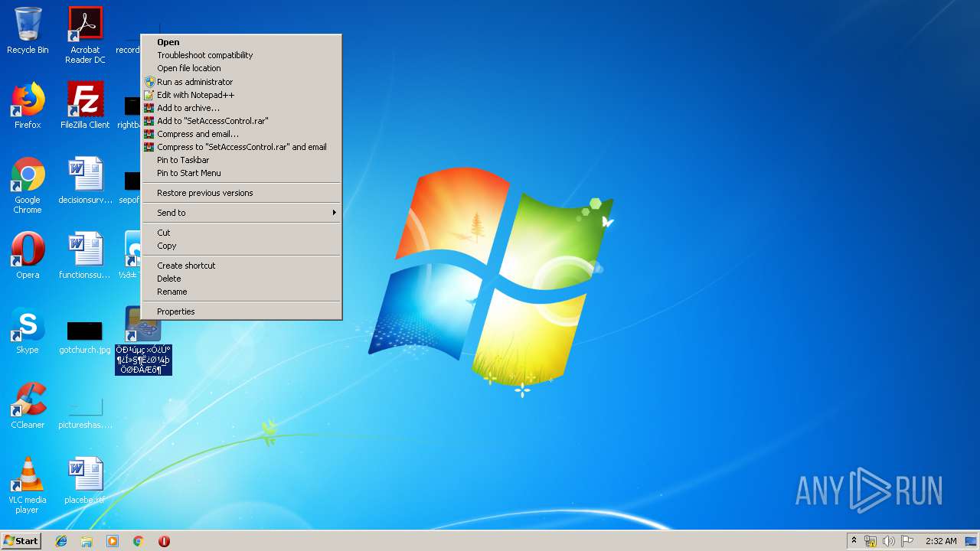Launch the CCleaner desktop shortcut
The image size is (980, 551).
point(28,406)
